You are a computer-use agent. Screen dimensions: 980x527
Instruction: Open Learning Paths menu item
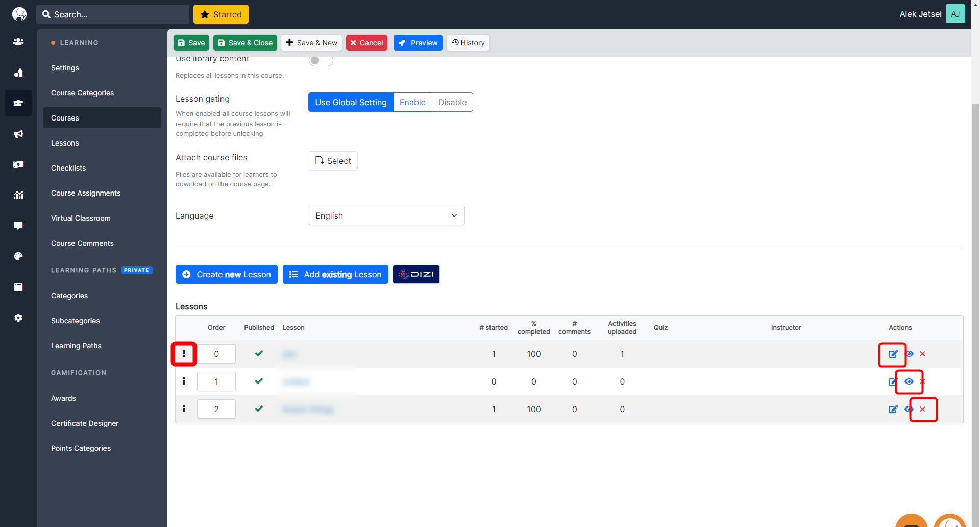point(76,346)
